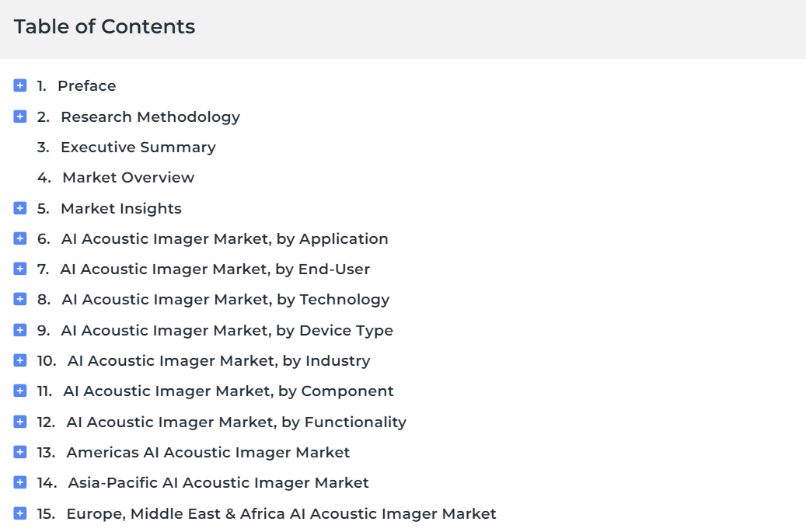Select Research Methodology title text
Screen dimensions: 806x532
151,117
